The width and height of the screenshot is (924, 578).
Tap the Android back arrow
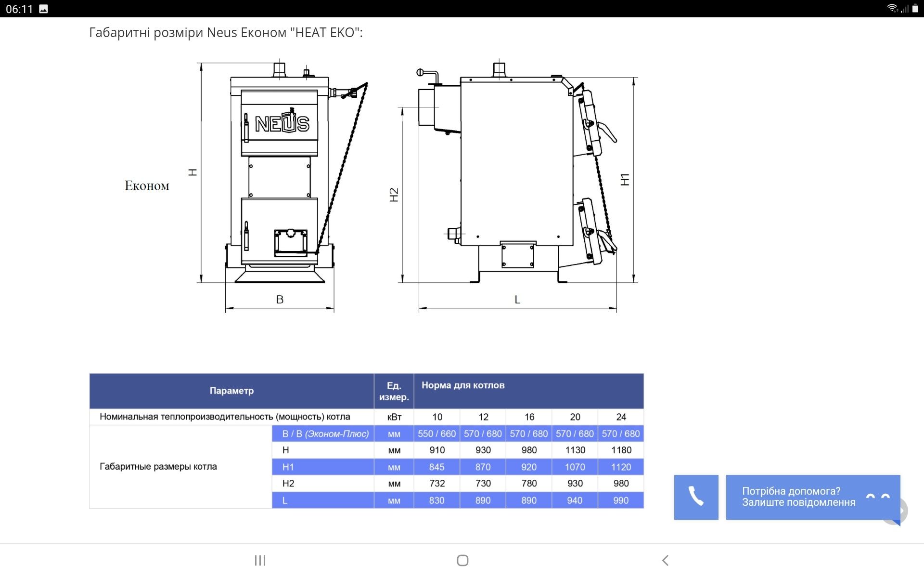tap(665, 560)
